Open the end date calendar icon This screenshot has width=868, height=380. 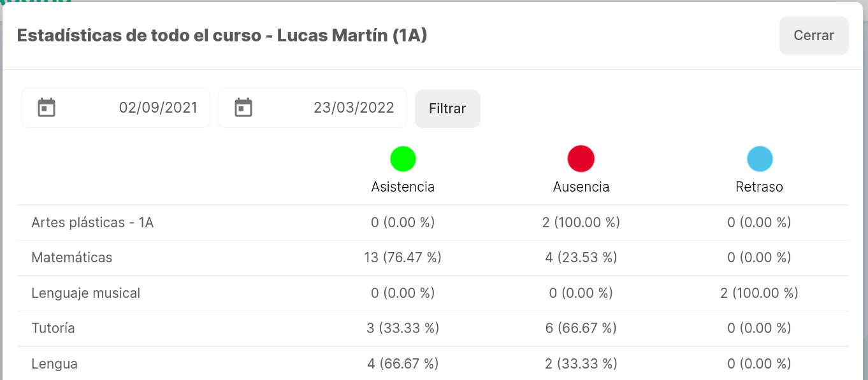pyautogui.click(x=243, y=108)
